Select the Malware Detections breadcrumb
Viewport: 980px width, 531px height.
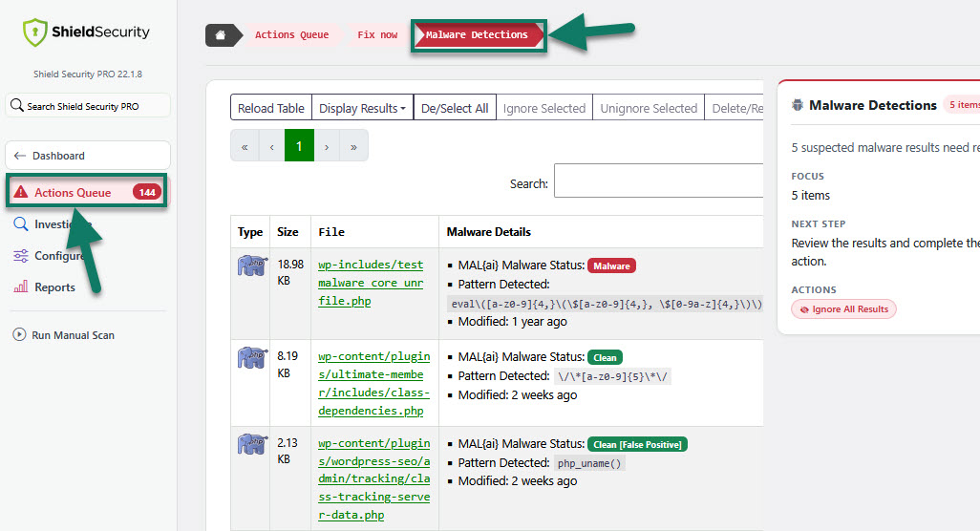[477, 35]
